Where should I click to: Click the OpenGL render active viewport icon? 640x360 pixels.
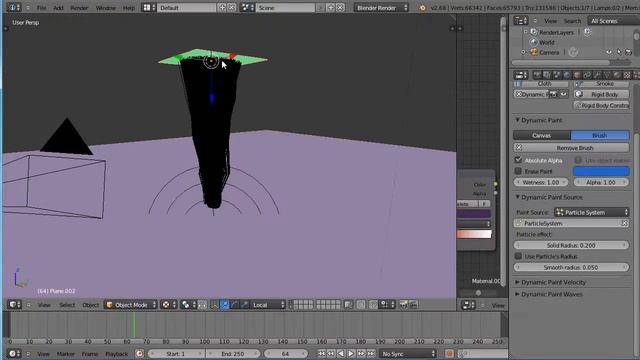403,304
